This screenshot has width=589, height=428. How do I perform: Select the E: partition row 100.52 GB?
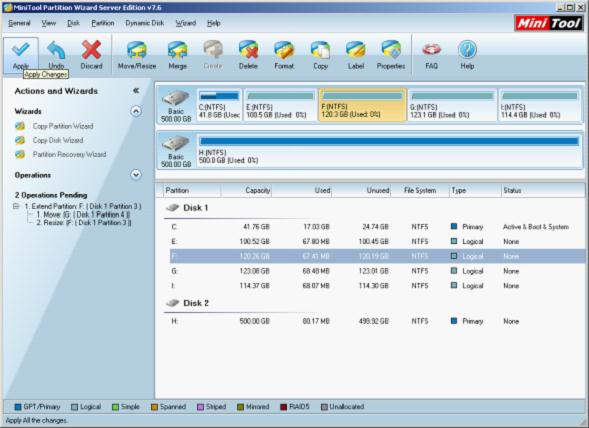point(377,242)
